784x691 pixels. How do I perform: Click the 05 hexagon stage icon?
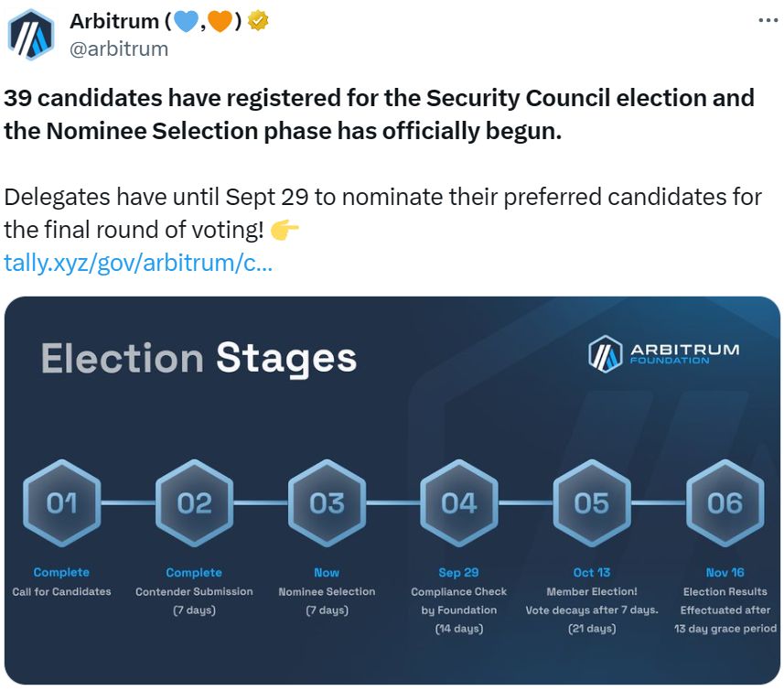point(591,502)
